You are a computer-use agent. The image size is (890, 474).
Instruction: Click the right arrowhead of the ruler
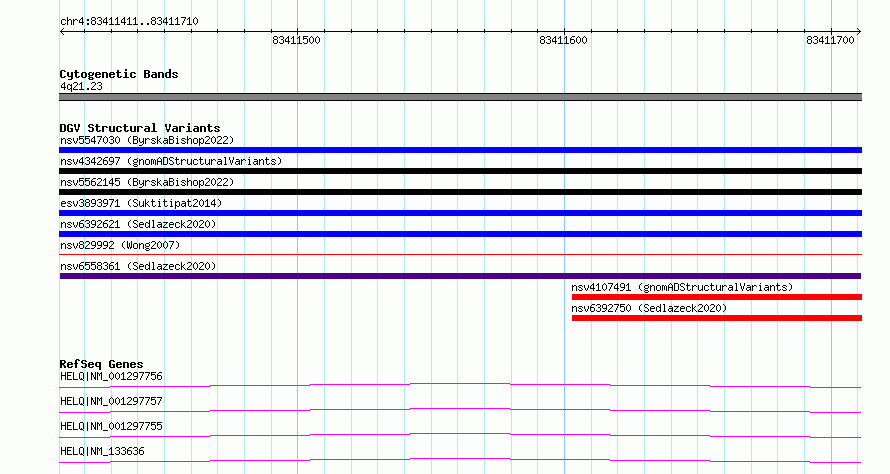859,32
